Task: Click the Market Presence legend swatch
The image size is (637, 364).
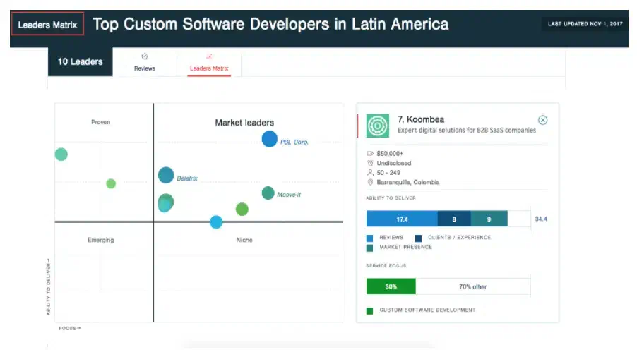Action: (x=369, y=248)
